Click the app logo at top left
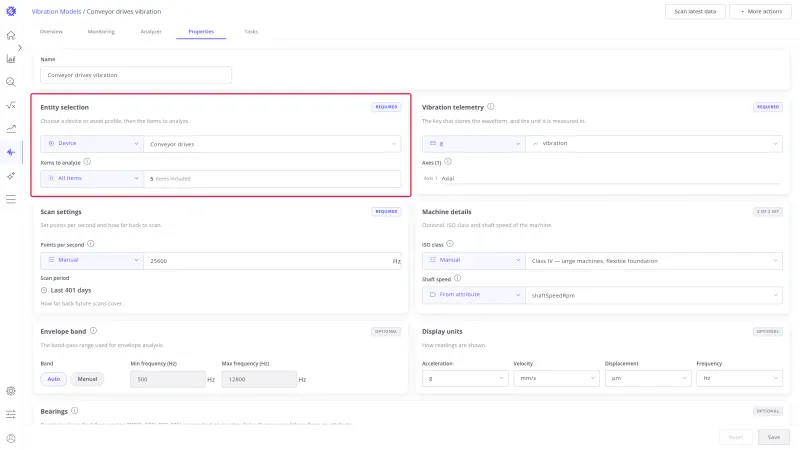 coord(11,11)
